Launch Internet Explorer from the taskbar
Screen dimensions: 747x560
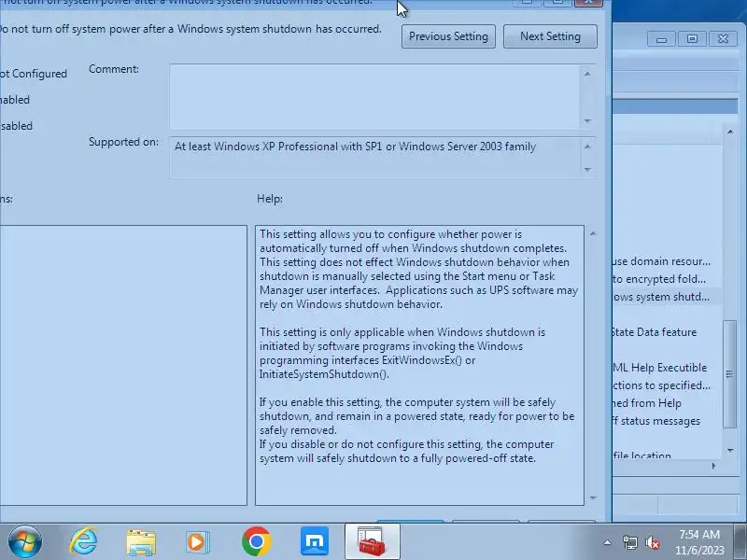coord(84,541)
